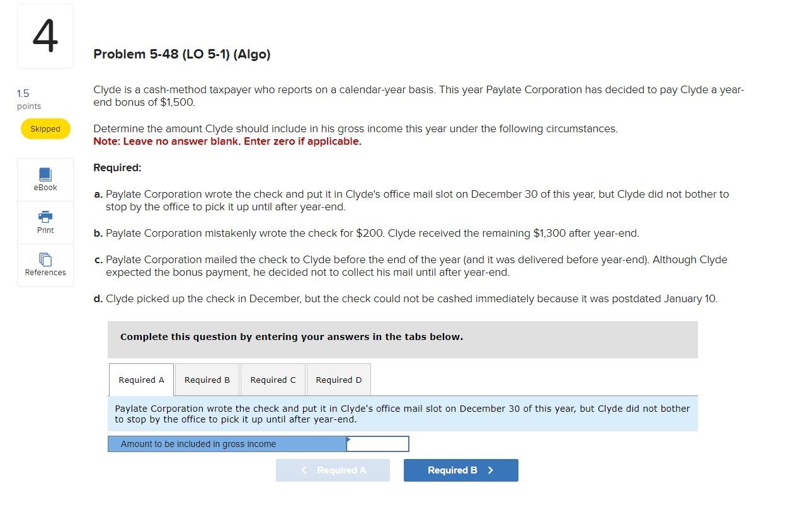
Task: Switch to the Required C tab
Action: click(273, 380)
